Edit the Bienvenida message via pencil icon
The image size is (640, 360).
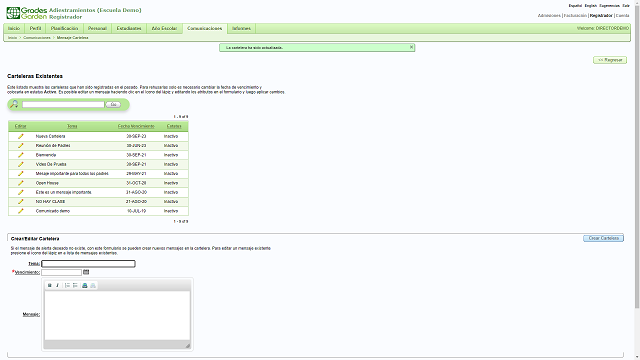pyautogui.click(x=21, y=155)
